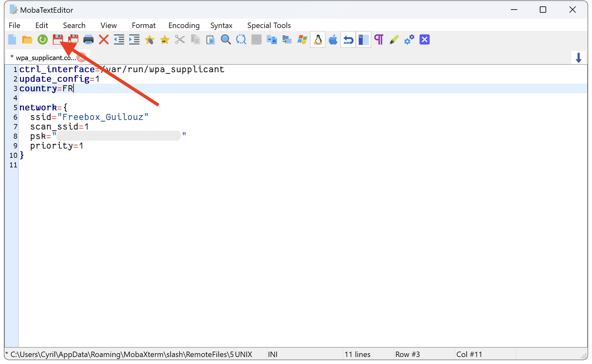Click the magnifying glass Find icon

tap(226, 40)
